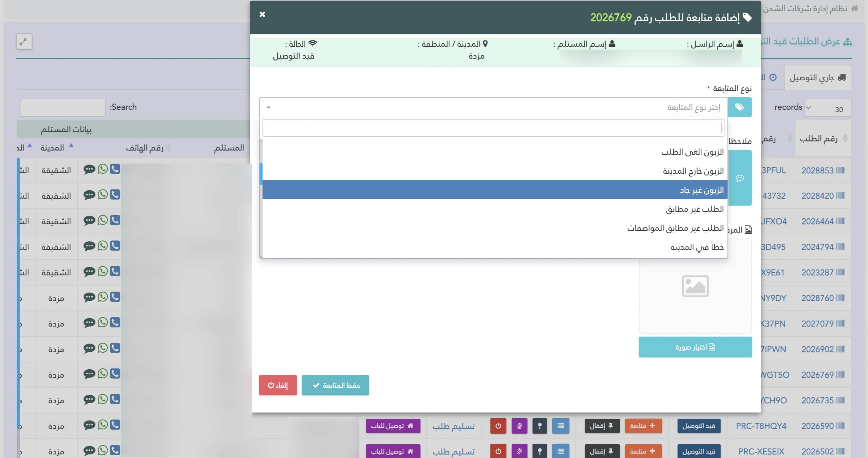Click purple muted-mic icon for order 2026590

pyautogui.click(x=519, y=426)
